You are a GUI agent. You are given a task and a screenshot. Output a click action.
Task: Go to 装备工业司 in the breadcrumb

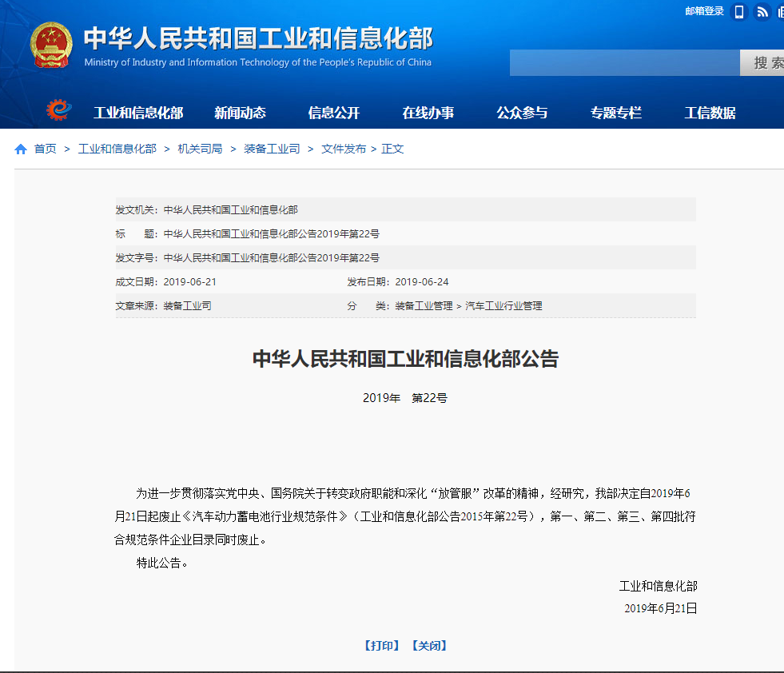pos(272,149)
